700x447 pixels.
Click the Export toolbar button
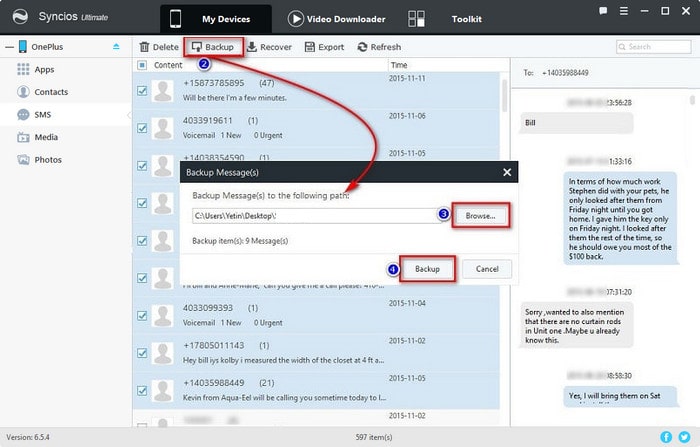click(x=324, y=47)
